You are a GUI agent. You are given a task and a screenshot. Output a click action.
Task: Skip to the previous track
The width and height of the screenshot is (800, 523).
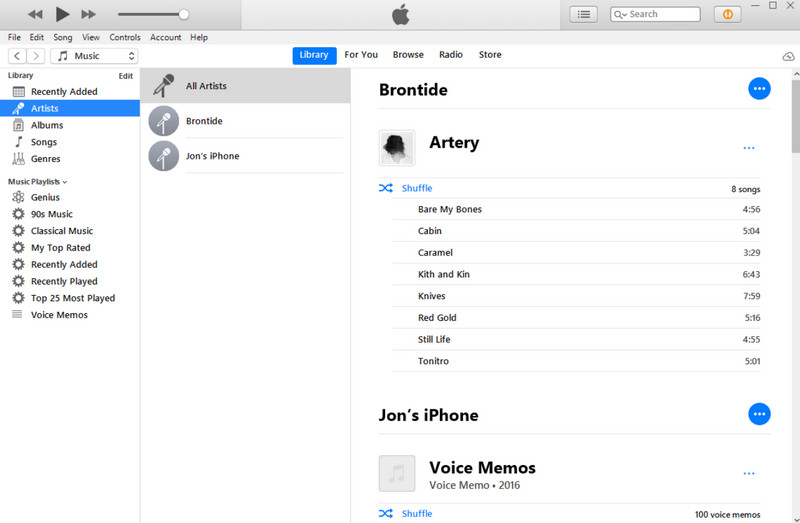point(35,14)
